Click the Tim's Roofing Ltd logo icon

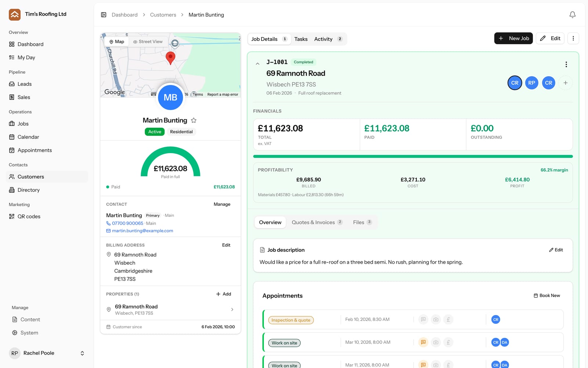click(15, 15)
